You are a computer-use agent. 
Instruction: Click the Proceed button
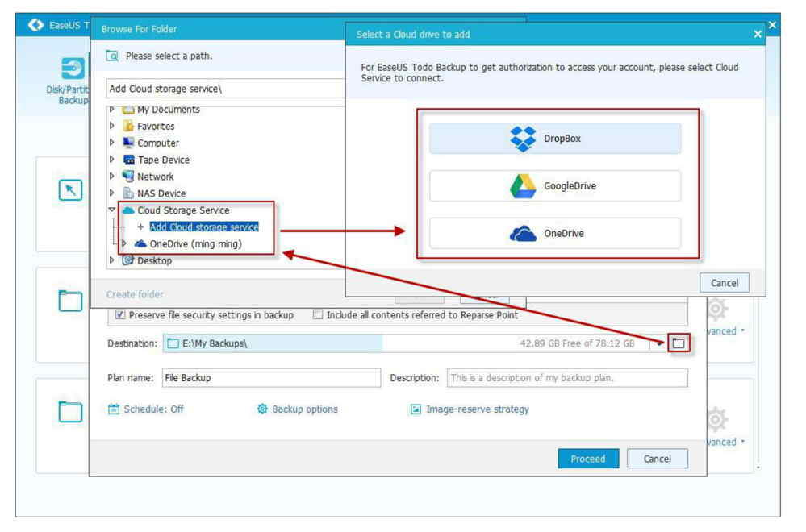(x=588, y=459)
